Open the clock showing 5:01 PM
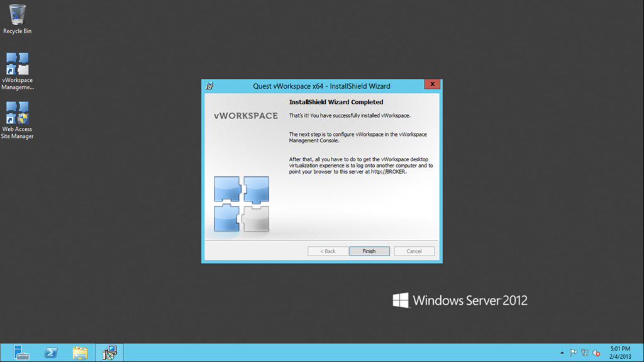This screenshot has height=362, width=644. pos(620,353)
